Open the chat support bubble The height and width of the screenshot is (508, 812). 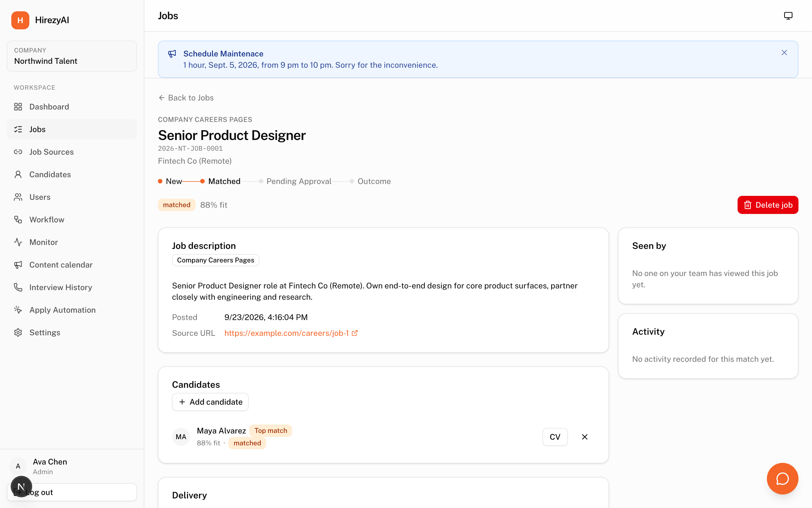tap(782, 478)
